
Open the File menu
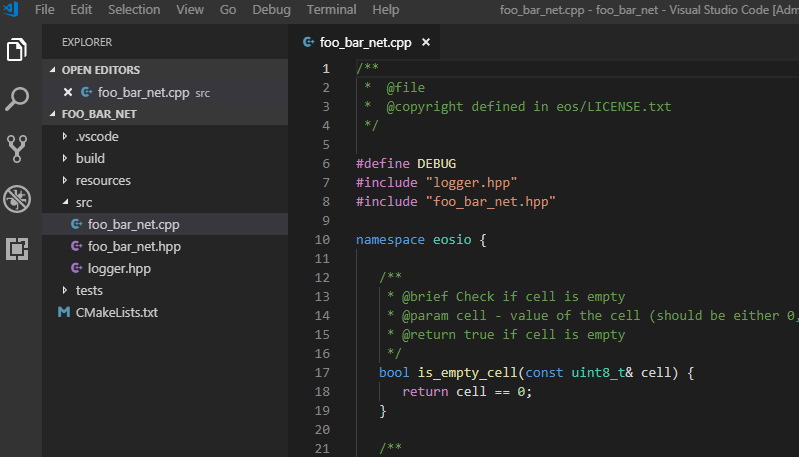click(x=45, y=10)
